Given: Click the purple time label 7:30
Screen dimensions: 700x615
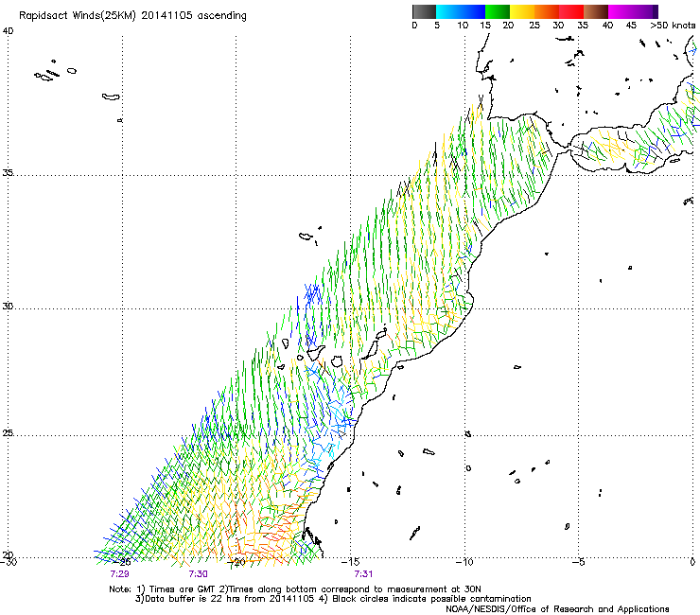Looking at the screenshot, I should coord(199,574).
